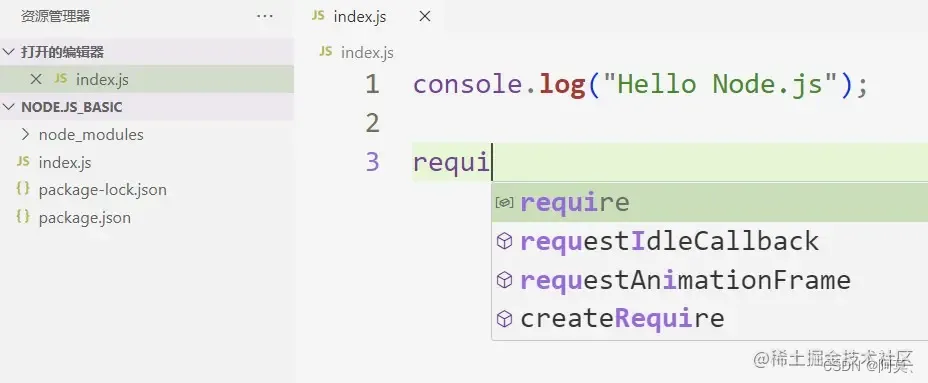The width and height of the screenshot is (928, 383).
Task: Click index.js in the breadcrumb bar
Action: [367, 53]
